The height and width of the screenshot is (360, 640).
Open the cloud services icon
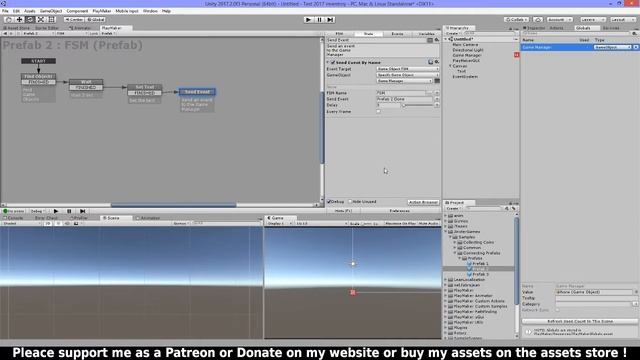(x=538, y=20)
